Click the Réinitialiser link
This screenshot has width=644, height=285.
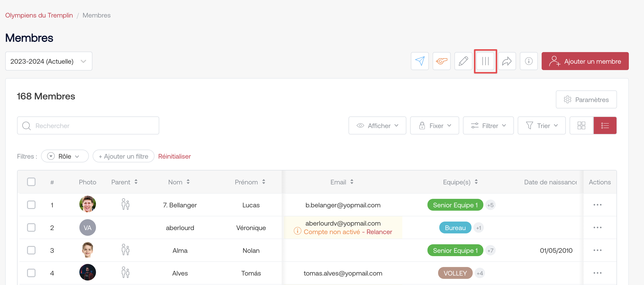pos(174,156)
